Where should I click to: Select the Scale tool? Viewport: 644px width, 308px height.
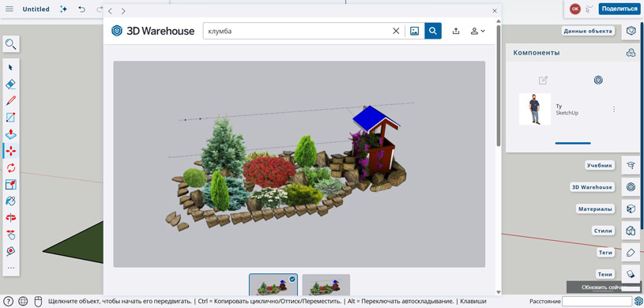point(11,184)
